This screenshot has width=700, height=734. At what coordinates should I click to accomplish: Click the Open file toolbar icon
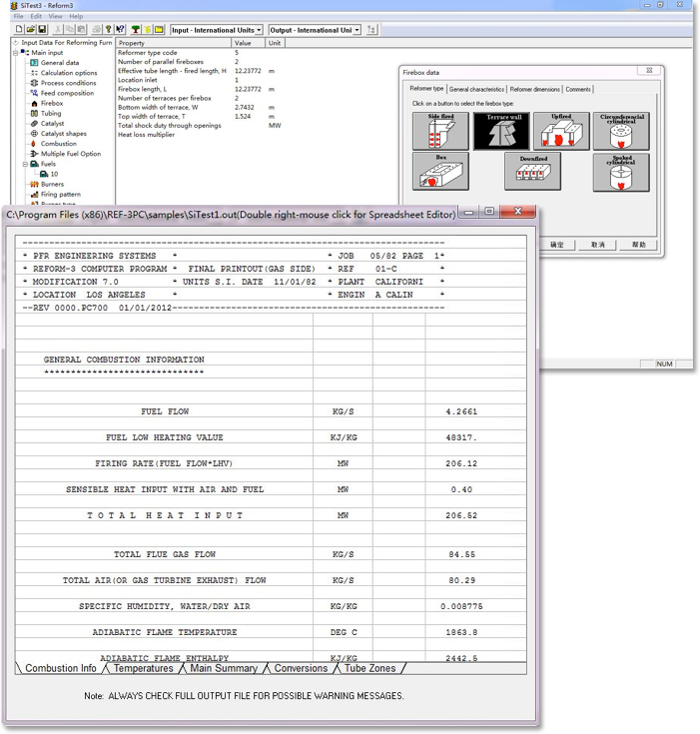[x=30, y=30]
